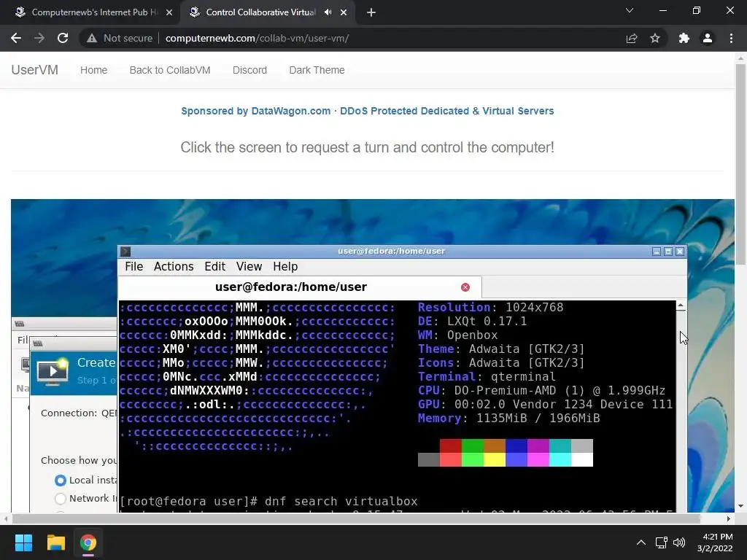
Task: Click the Memory: 1135MiB / 1966MiB line
Action: (x=508, y=419)
